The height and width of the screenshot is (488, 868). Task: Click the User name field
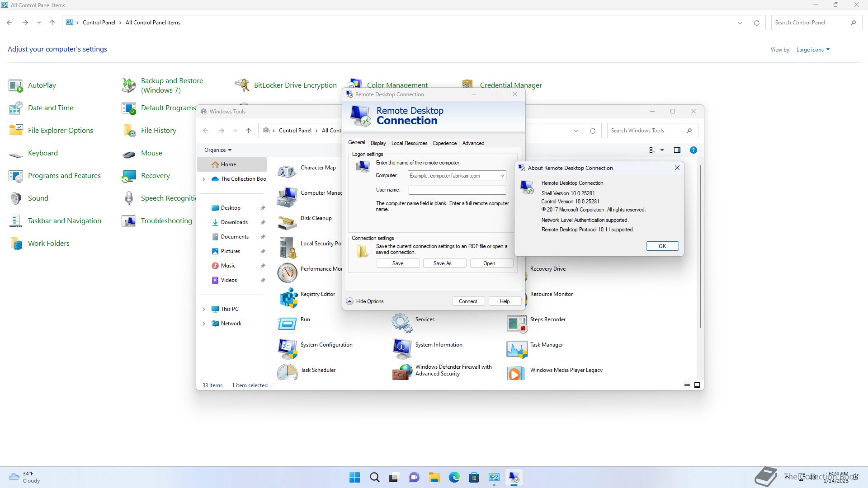click(457, 190)
